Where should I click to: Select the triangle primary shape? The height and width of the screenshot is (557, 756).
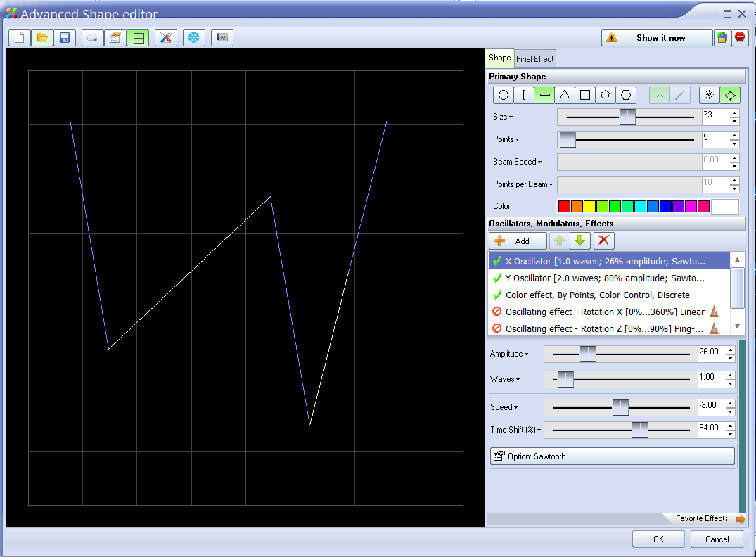564,96
